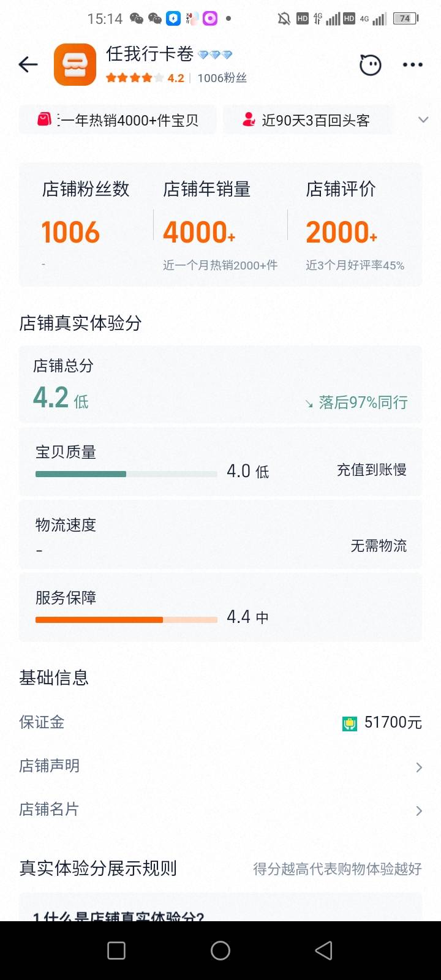
Task: Open the orange shop logo avatar
Action: click(75, 64)
